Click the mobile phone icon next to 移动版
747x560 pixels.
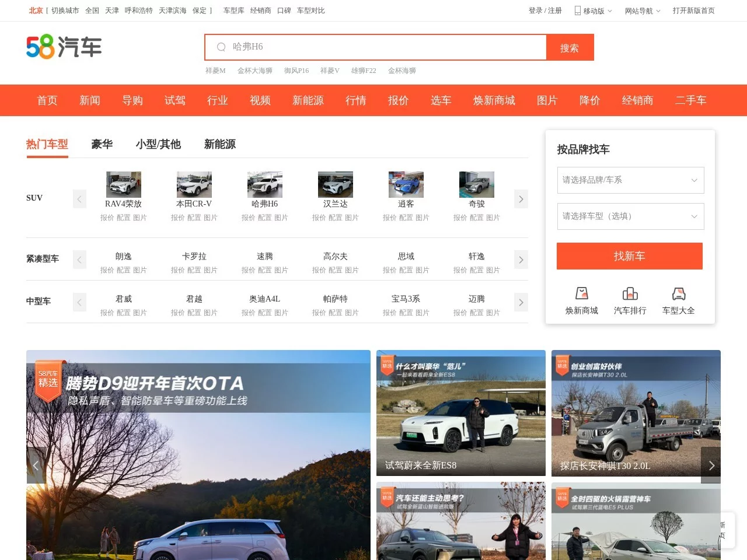click(578, 10)
